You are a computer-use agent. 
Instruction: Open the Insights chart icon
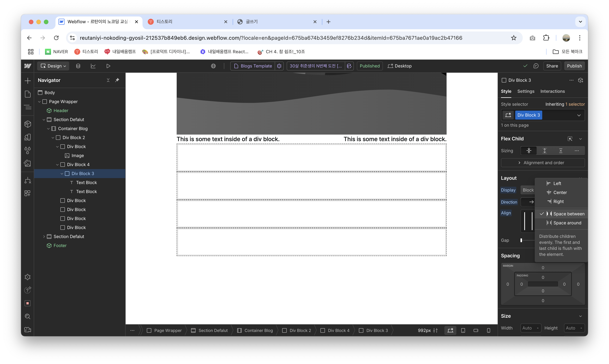point(93,66)
